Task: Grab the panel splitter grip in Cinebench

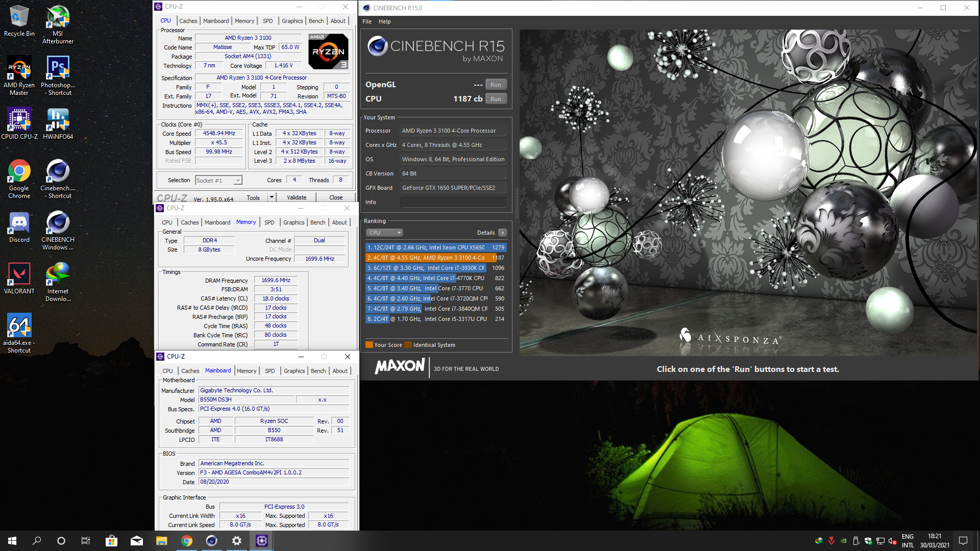Action: [516, 203]
